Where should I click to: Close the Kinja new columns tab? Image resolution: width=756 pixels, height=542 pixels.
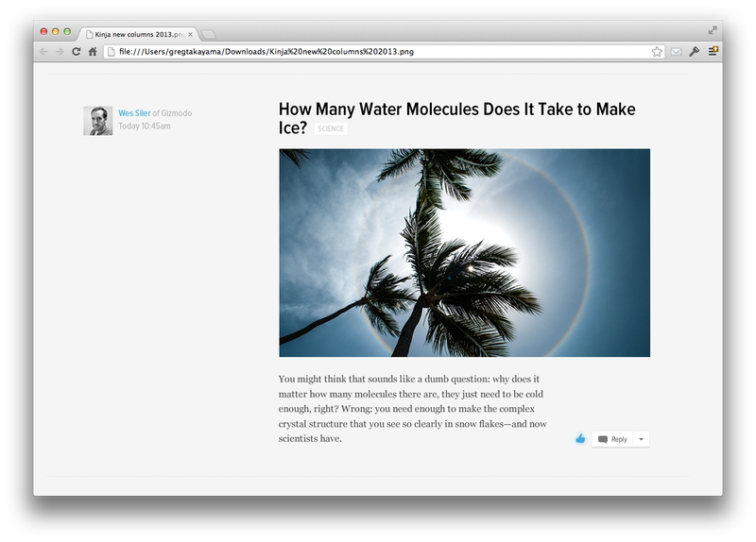tap(191, 34)
